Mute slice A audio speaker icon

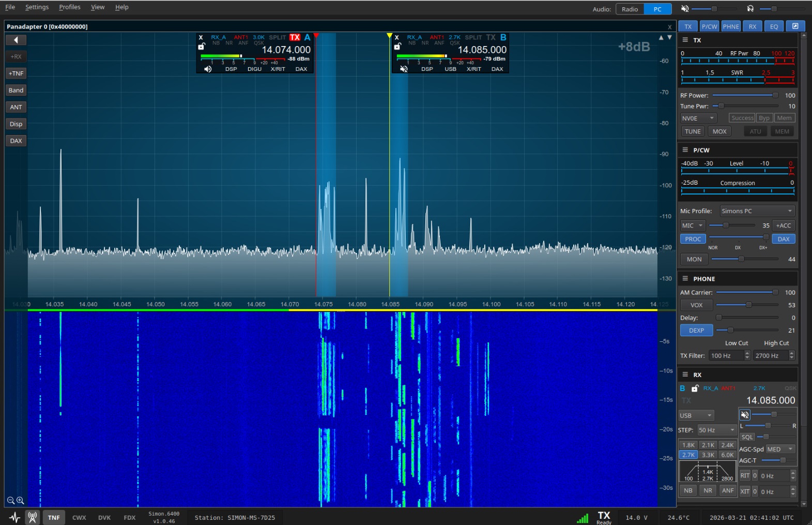click(x=208, y=69)
